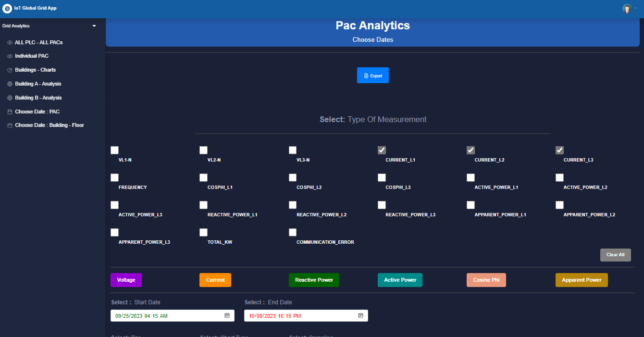The height and width of the screenshot is (337, 644).
Task: Open the user avatar menu
Action: (x=627, y=9)
